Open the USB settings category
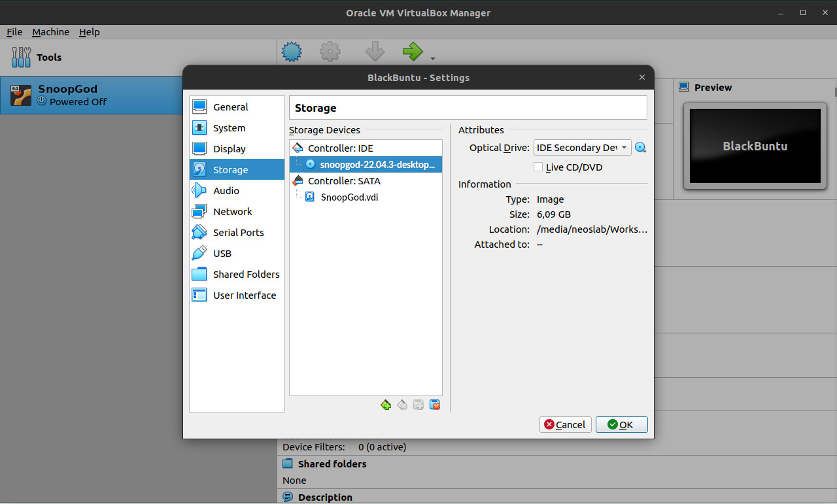Image resolution: width=837 pixels, height=504 pixels. pyautogui.click(x=237, y=254)
